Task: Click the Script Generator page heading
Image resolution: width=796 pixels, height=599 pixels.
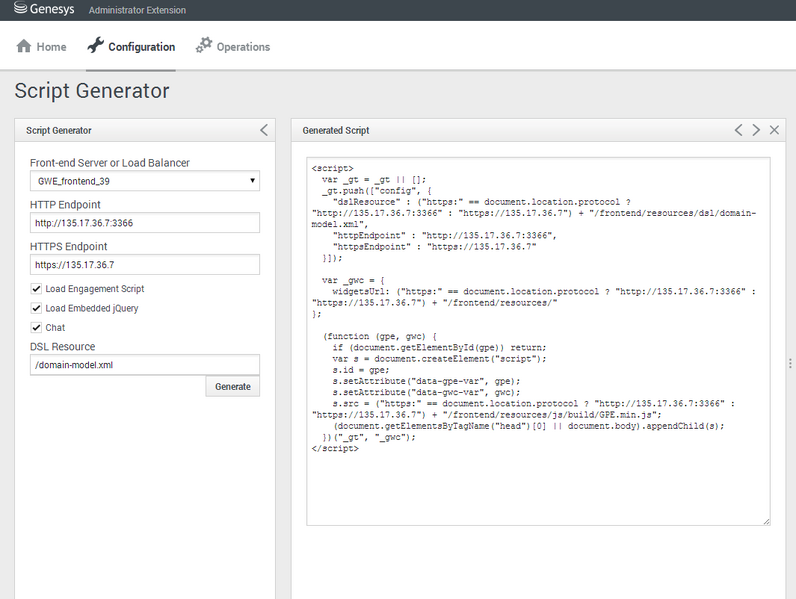Action: [92, 91]
